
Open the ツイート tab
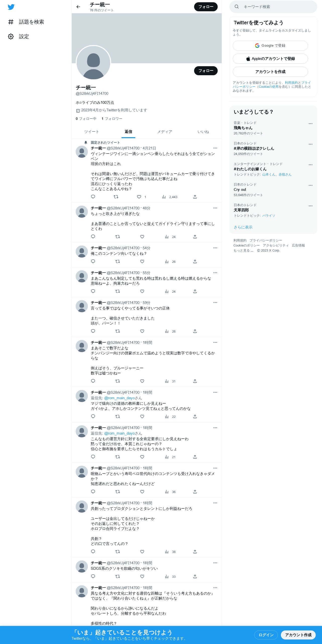click(92, 132)
